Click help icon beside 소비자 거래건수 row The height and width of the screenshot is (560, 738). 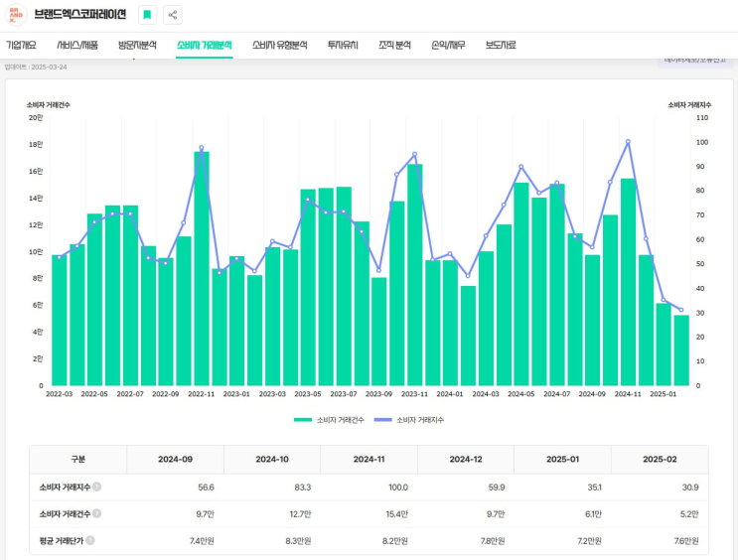(x=96, y=513)
